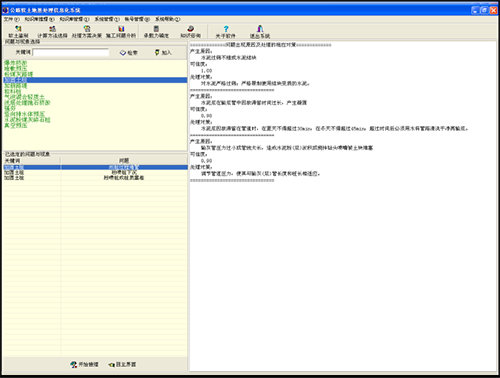Select 竖向排水体预压 in the keyword list

[x=24, y=114]
